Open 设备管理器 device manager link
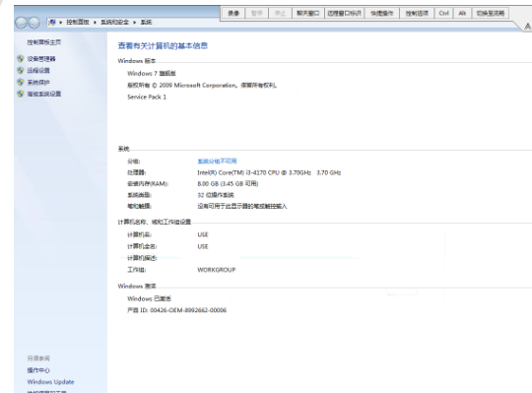Viewport: 532px width, 393px height. point(41,59)
